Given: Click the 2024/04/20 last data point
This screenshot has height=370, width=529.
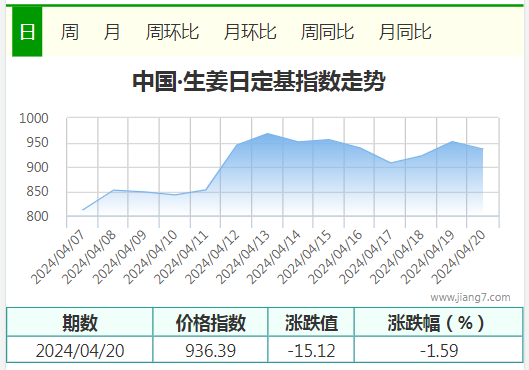Looking at the screenshot, I should 483,149.
